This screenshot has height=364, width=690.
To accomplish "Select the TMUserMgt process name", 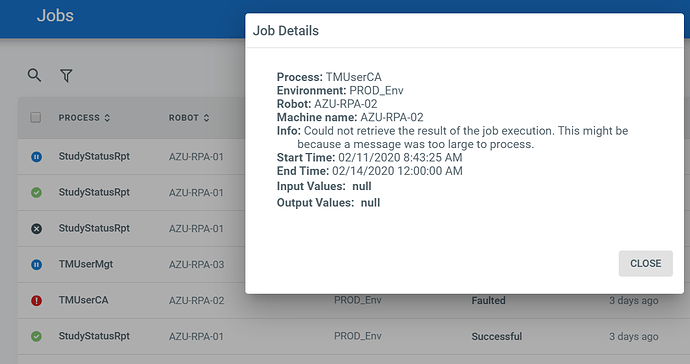I will (x=86, y=264).
